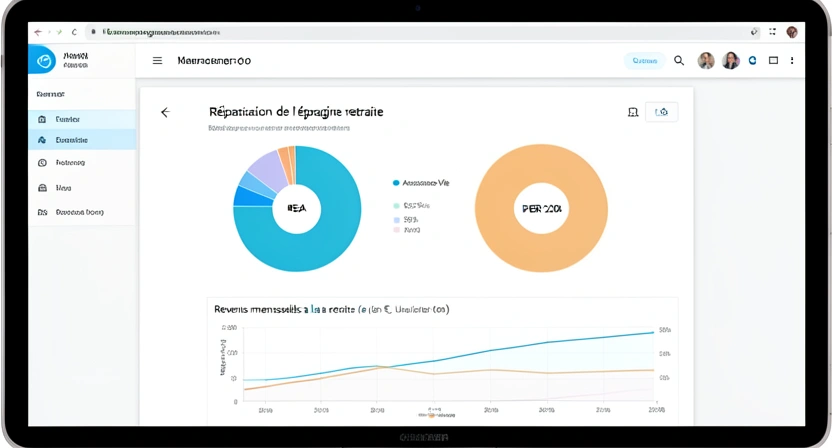Select the sidebar item with the home icon
This screenshot has height=448, width=832.
[x=82, y=119]
